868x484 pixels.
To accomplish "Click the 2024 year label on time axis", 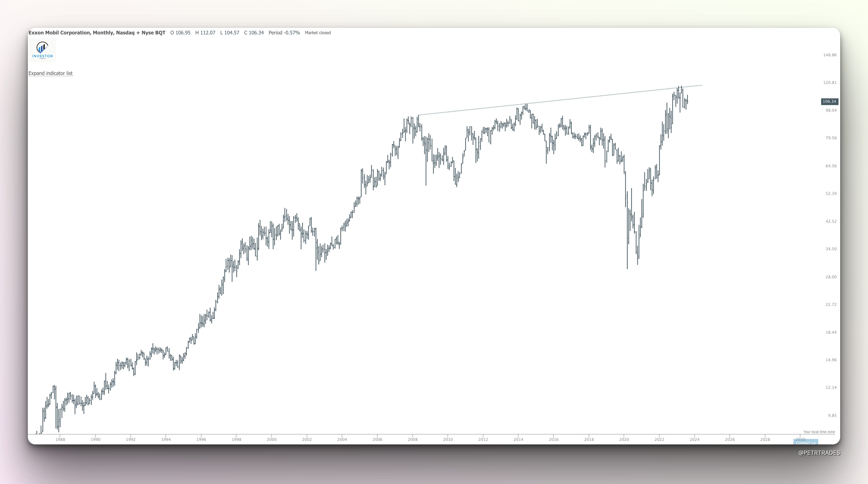I will (694, 439).
